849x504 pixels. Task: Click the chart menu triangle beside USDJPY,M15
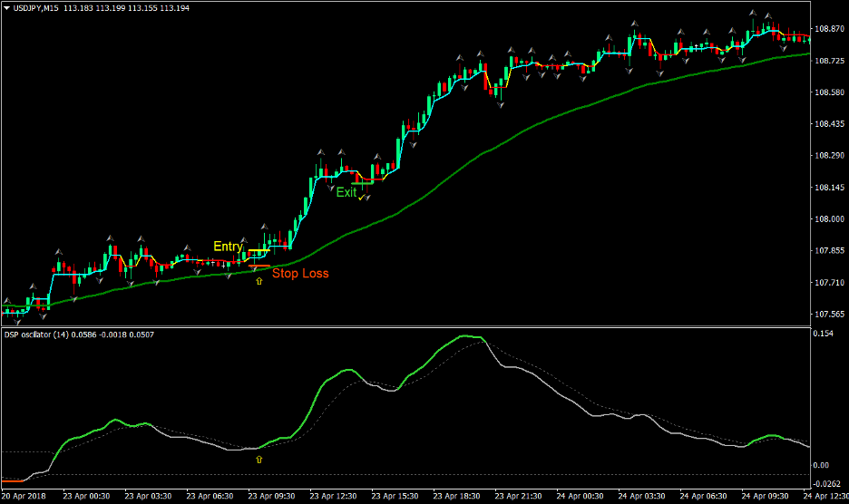pos(6,8)
